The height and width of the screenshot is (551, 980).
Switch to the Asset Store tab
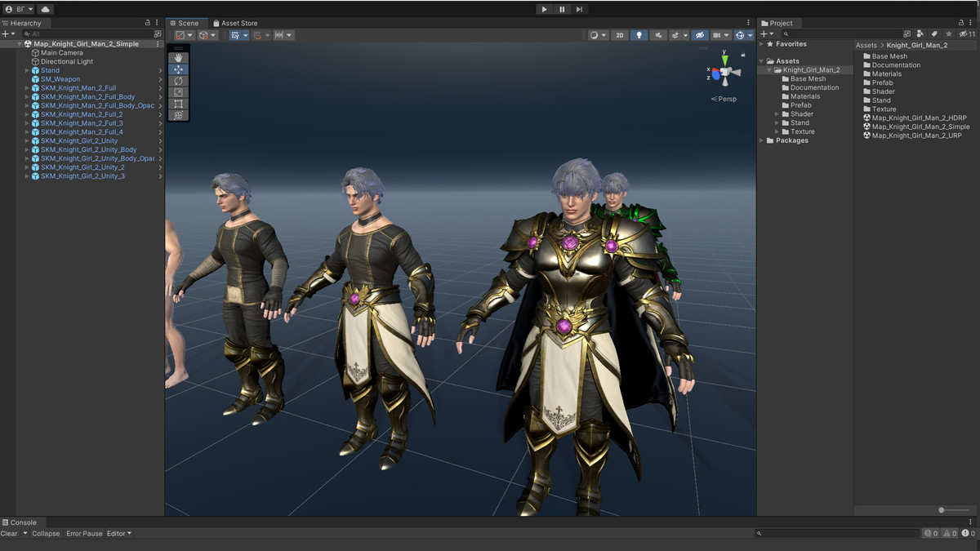(x=234, y=23)
